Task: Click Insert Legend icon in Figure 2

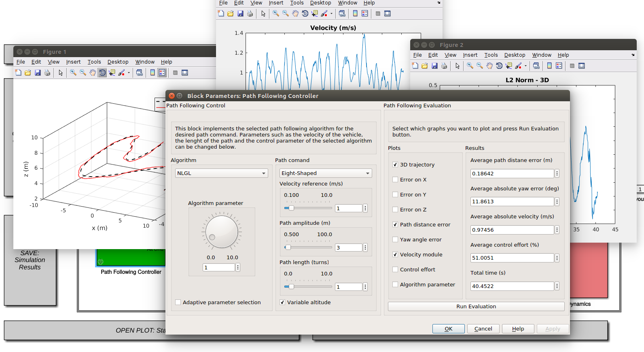Action: (559, 66)
